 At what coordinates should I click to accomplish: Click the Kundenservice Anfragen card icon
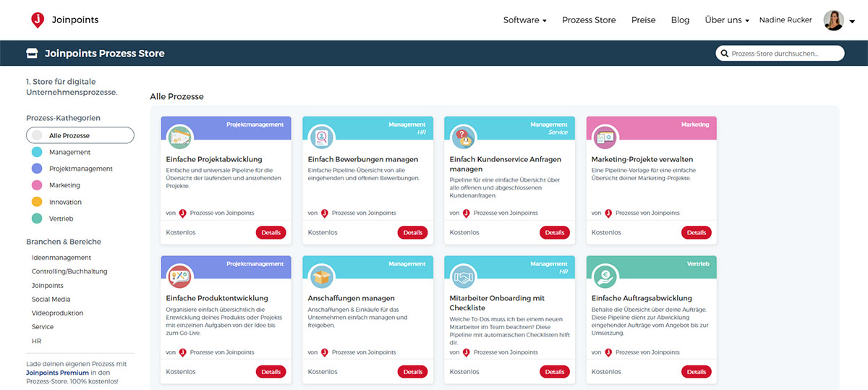[463, 137]
